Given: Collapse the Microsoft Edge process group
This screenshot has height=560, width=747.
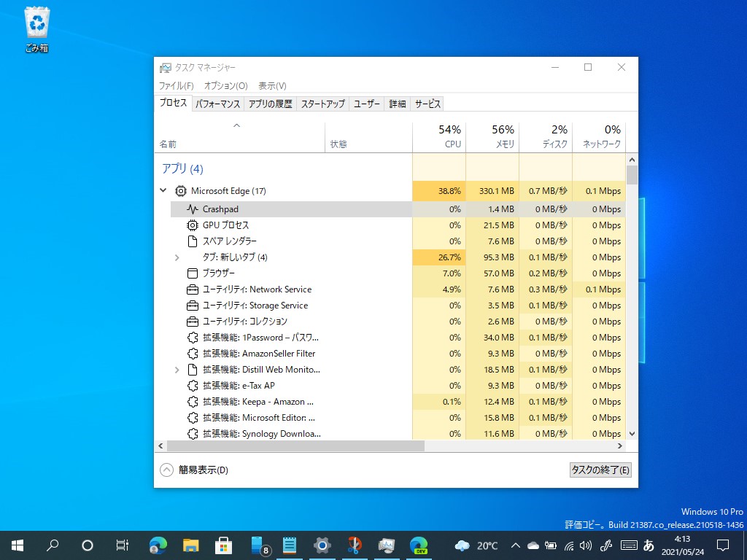Looking at the screenshot, I should 163,190.
